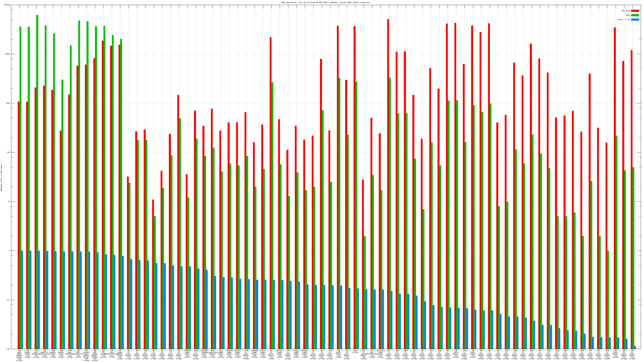This screenshot has height=362, width=644.
Task: Click the RBL Statistics chart title
Action: tap(325, 2)
